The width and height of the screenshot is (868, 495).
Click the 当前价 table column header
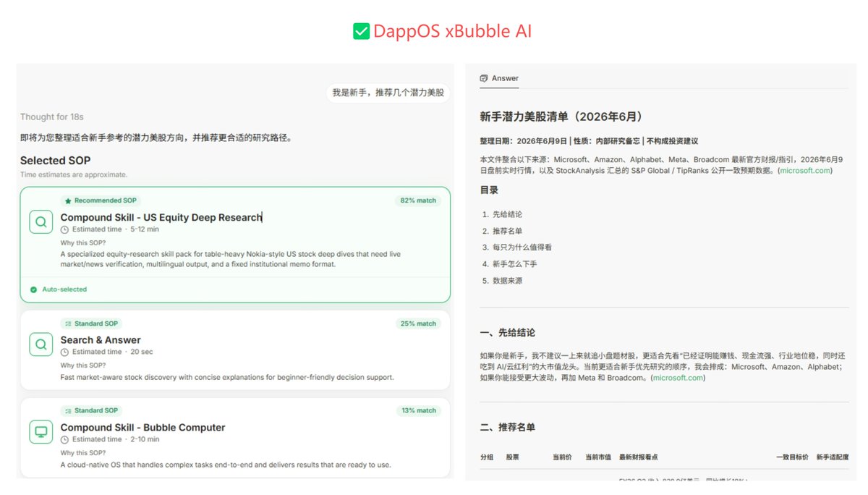tap(563, 457)
